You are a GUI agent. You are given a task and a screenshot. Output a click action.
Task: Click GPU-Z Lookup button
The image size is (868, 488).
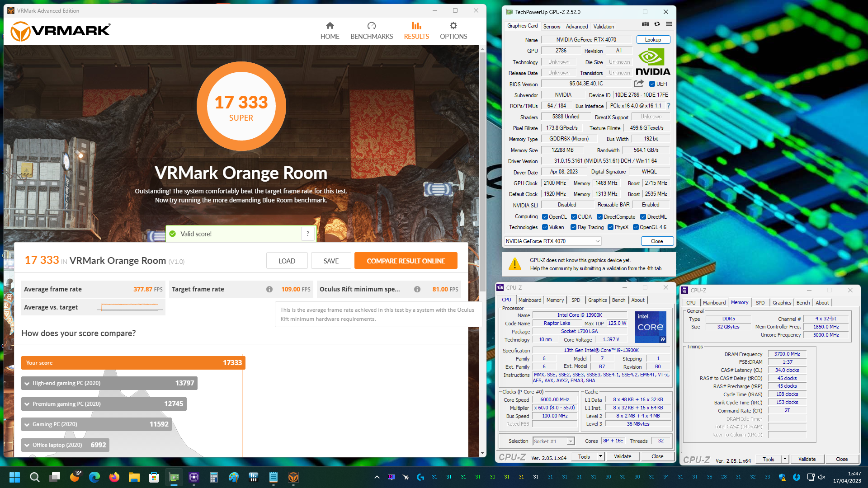pyautogui.click(x=653, y=40)
